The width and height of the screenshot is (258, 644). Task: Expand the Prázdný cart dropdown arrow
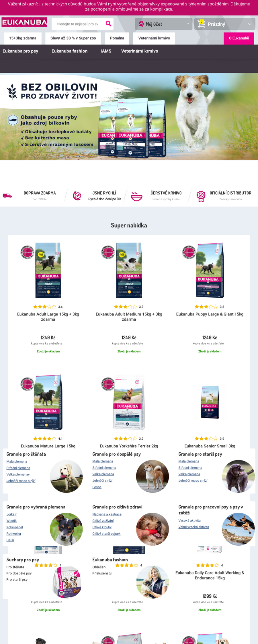click(x=250, y=24)
